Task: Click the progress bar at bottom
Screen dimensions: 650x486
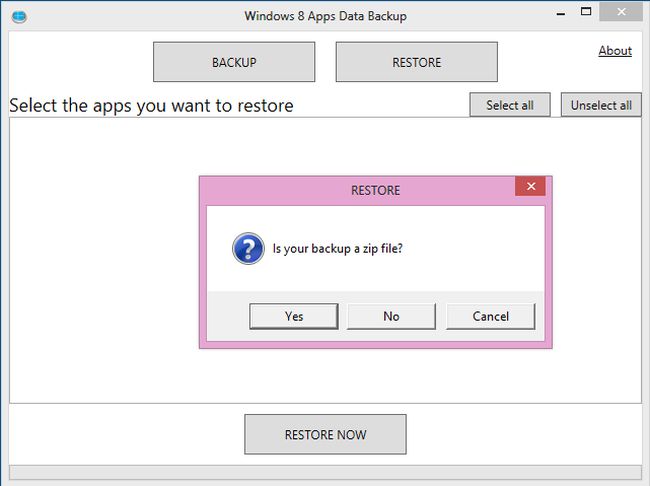Action: point(325,472)
